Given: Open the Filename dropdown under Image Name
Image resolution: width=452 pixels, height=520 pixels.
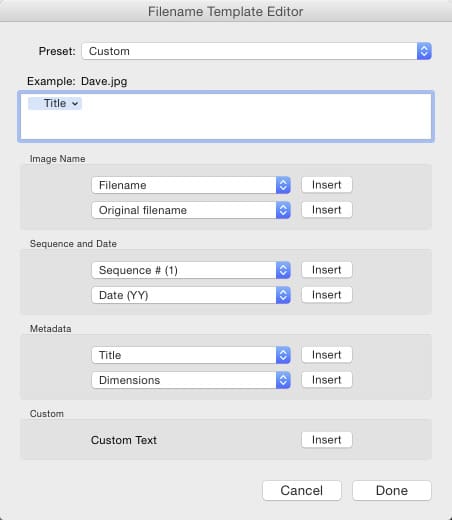Looking at the screenshot, I should [191, 185].
